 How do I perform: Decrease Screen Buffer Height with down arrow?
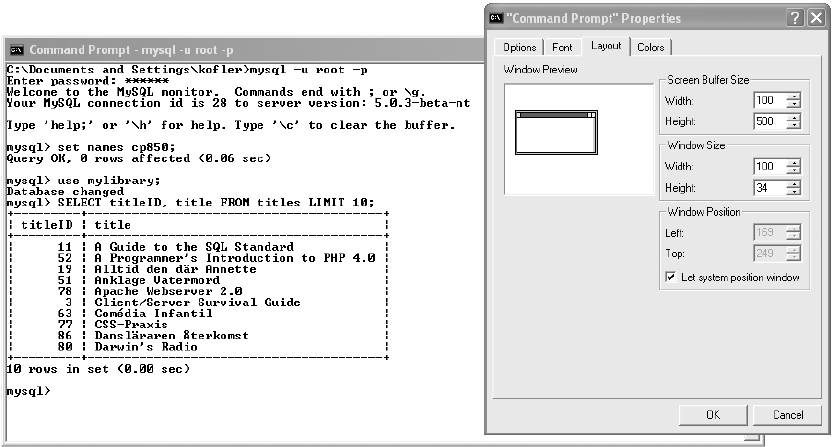click(794, 125)
